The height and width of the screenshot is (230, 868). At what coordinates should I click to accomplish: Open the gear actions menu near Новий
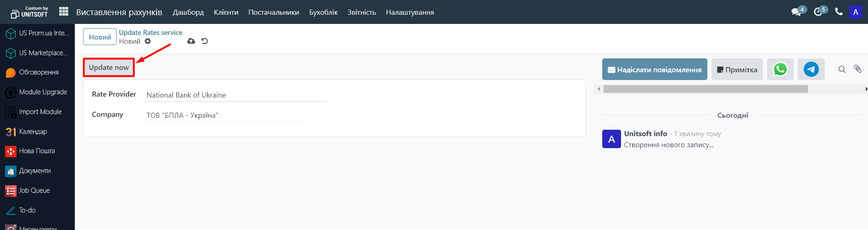148,41
